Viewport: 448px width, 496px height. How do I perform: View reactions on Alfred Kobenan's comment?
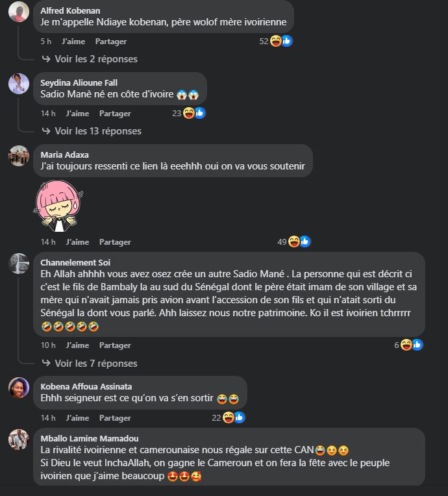coord(275,41)
